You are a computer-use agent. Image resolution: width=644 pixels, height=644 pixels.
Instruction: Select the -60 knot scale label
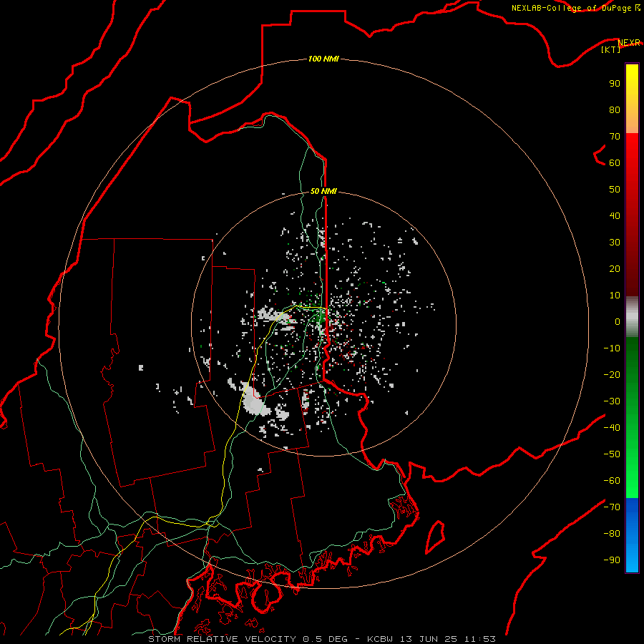click(x=612, y=481)
